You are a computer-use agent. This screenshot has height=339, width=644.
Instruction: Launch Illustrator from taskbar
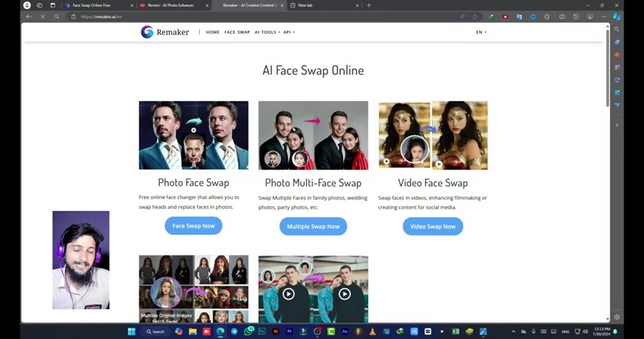click(275, 331)
